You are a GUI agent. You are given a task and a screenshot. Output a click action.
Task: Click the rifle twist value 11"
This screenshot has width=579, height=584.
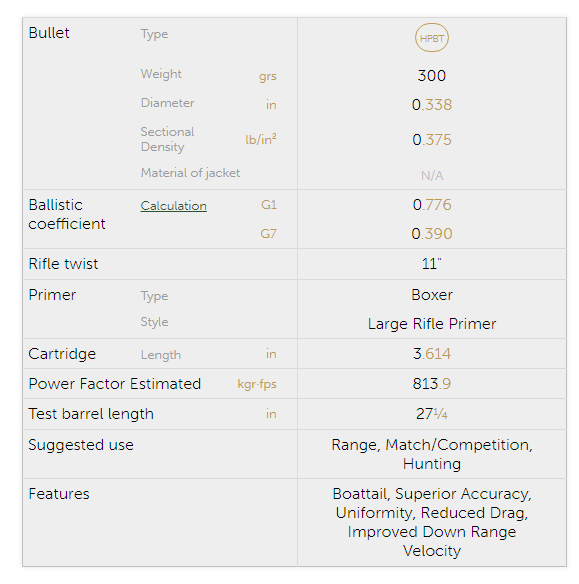432,264
